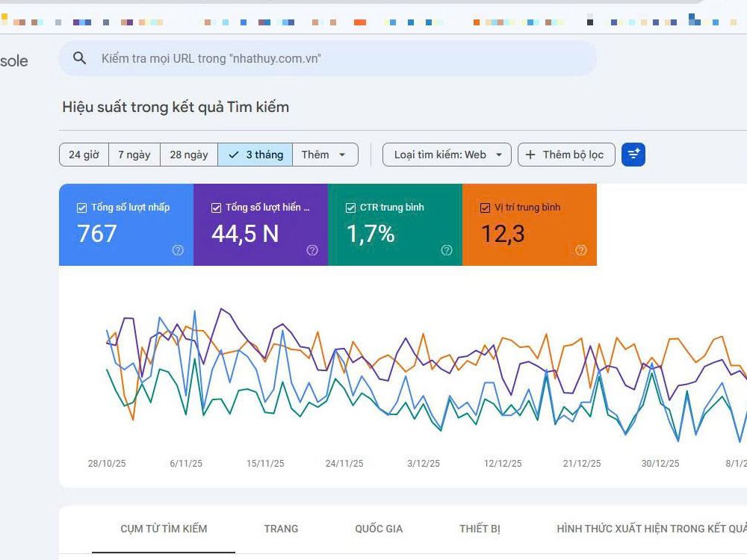Click the 1,7% CTR value
747x560 pixels.
pyautogui.click(x=371, y=234)
